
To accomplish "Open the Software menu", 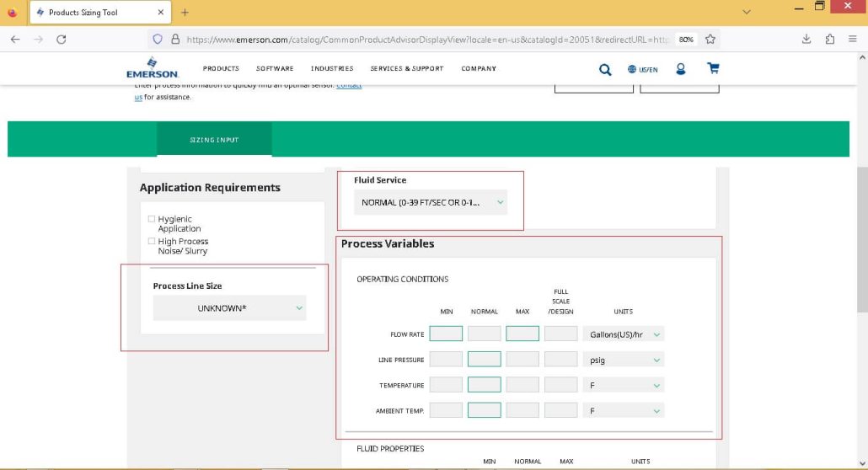I will click(275, 68).
